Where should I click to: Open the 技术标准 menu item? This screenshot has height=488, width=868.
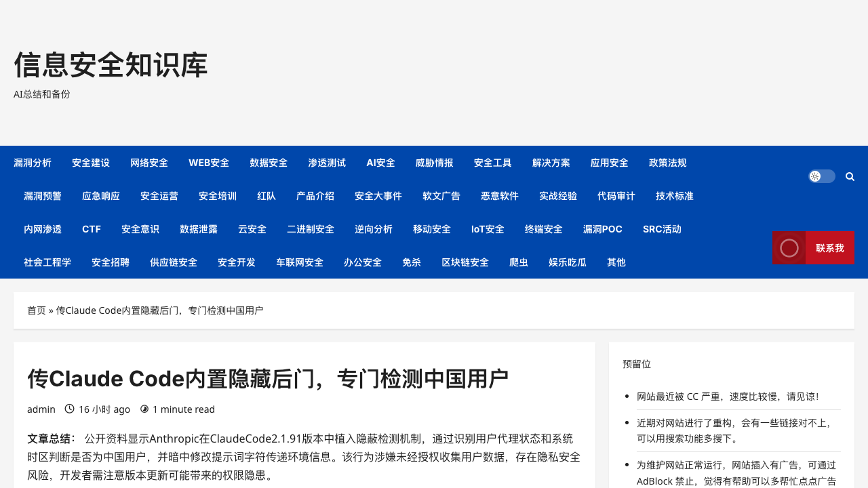click(x=675, y=196)
